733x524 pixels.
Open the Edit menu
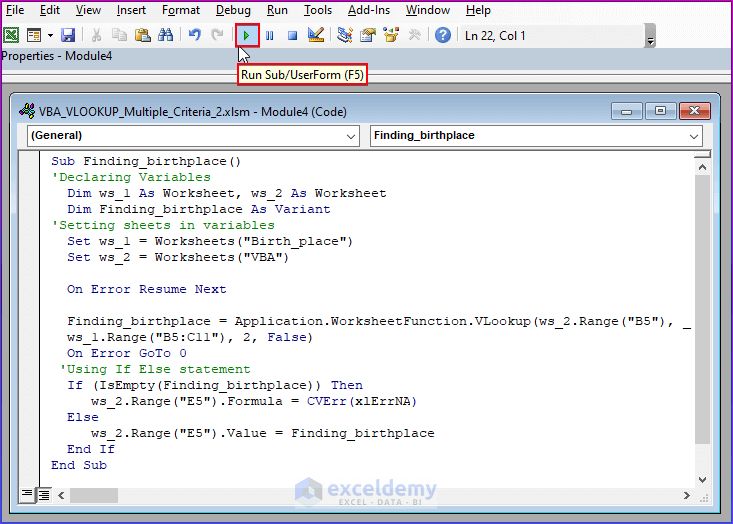tap(50, 10)
